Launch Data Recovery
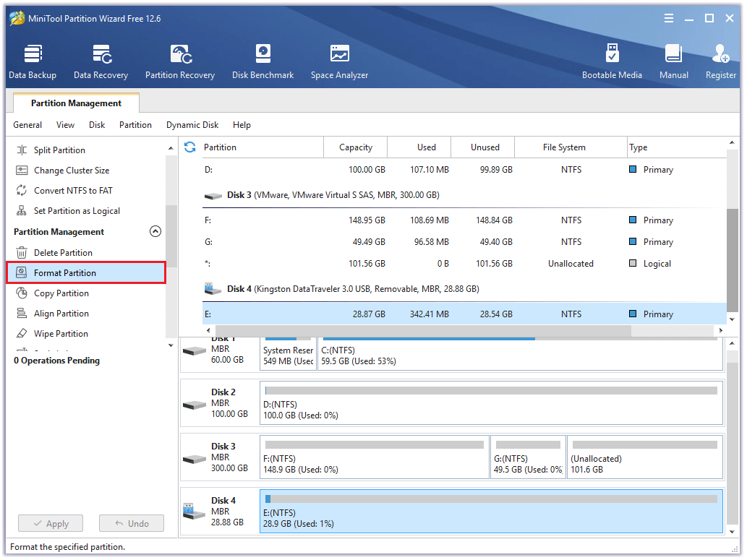747x560 pixels. pyautogui.click(x=101, y=61)
